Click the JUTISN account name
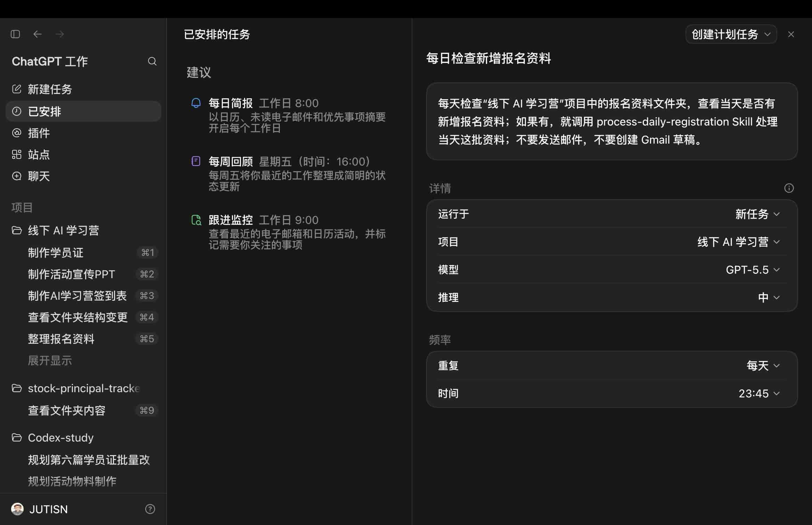The width and height of the screenshot is (812, 525). coord(49,509)
